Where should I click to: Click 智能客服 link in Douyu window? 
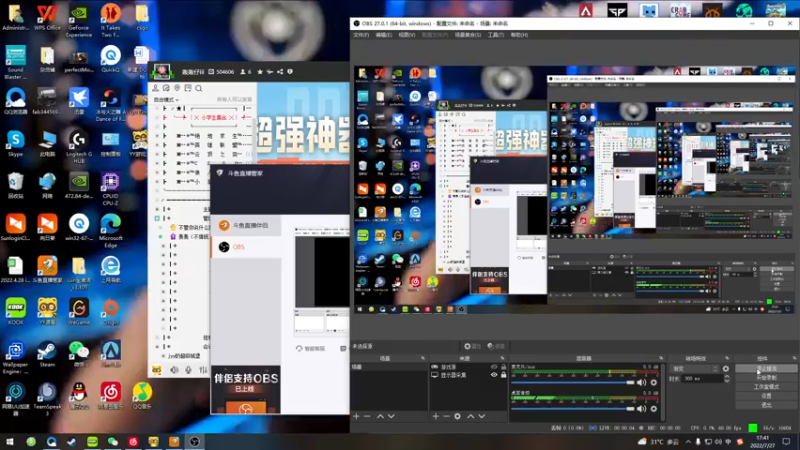(310, 348)
